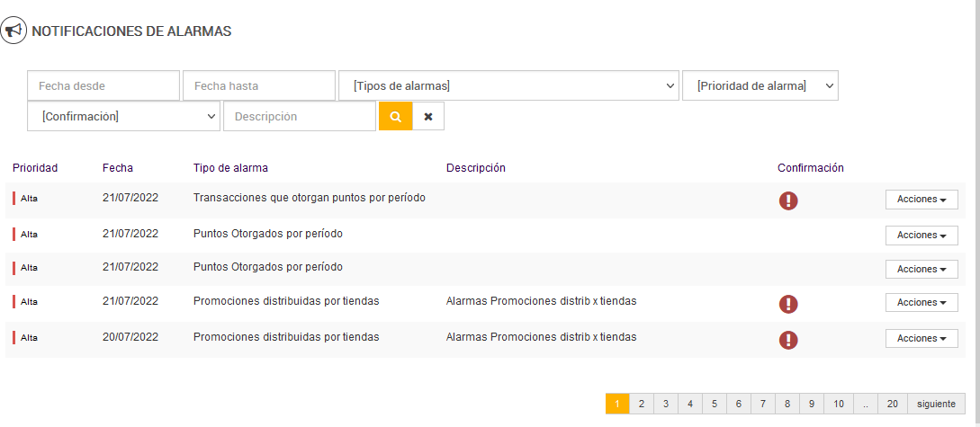This screenshot has width=980, height=427.
Task: Click warning icon for 21/07/2022 Promociones alarm
Action: point(788,304)
